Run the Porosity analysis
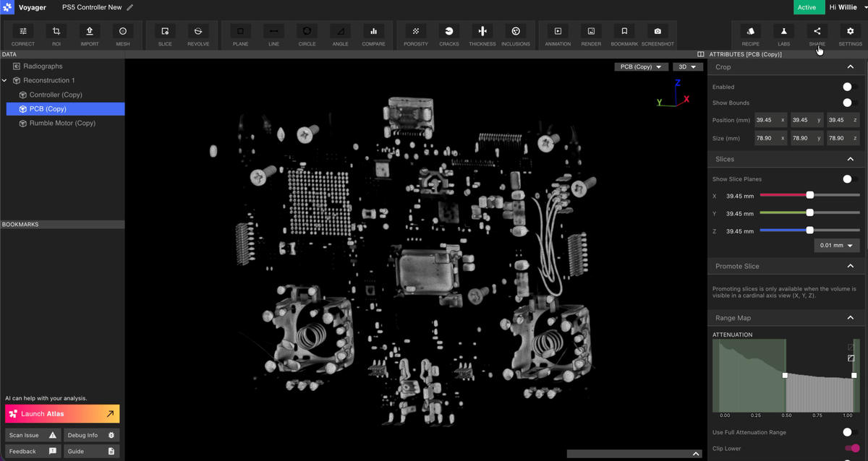Viewport: 868px width, 461px height. (416, 35)
